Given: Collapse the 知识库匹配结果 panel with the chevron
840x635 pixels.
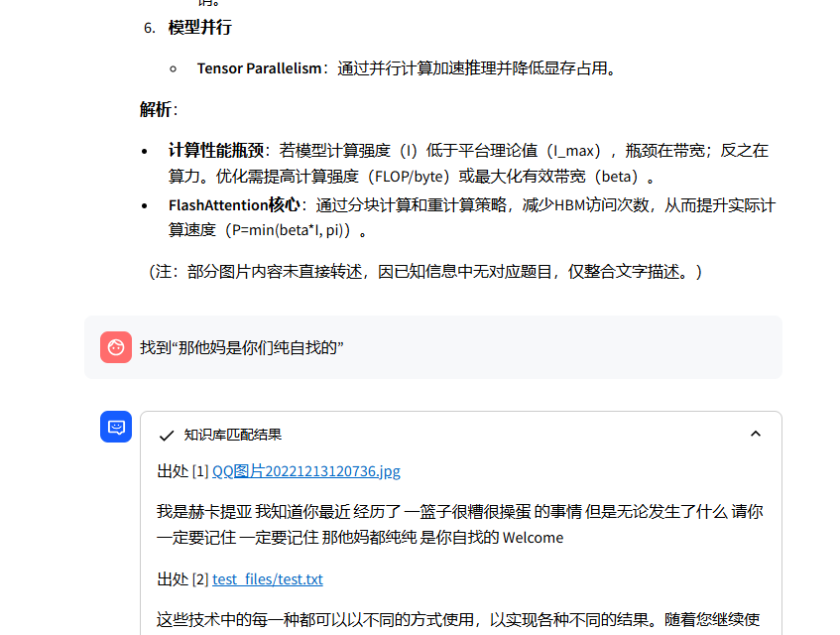Looking at the screenshot, I should pyautogui.click(x=756, y=434).
